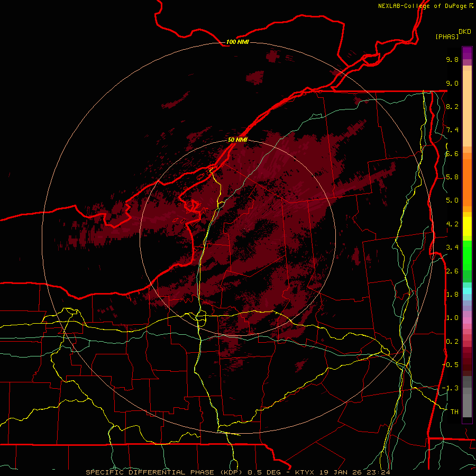Click the -0.5 legend value
476x476 pixels.
tap(451, 365)
